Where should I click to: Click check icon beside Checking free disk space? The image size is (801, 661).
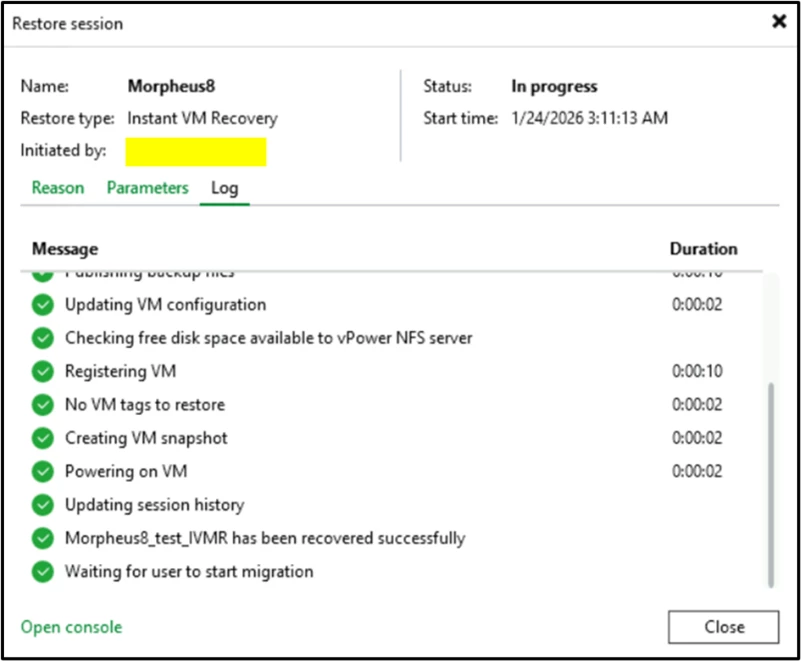(42, 338)
